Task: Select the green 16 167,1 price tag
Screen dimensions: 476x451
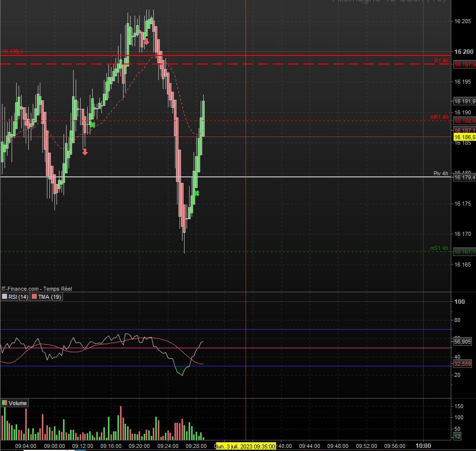Action: pos(464,252)
